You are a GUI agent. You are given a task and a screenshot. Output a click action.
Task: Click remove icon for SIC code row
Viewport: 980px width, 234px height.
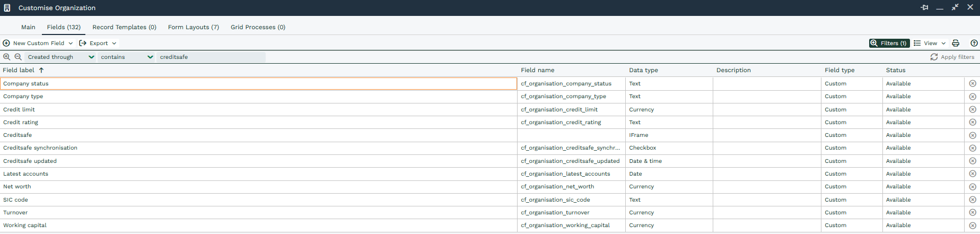972,200
